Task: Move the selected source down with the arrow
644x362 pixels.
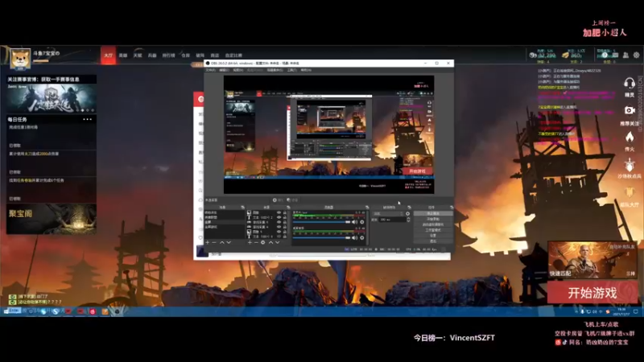Action: 278,243
